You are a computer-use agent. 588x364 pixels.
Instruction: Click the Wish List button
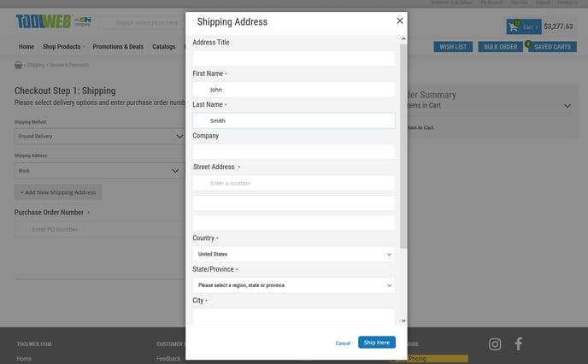[453, 47]
